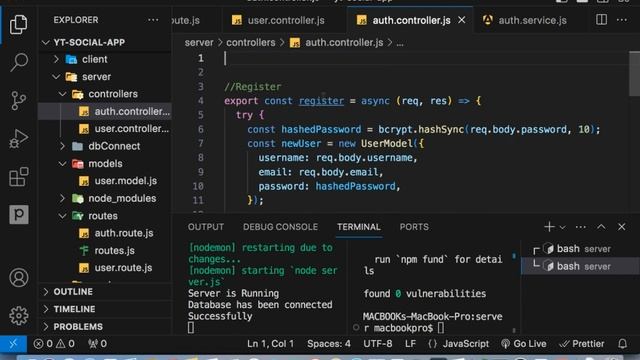Click Prettier formatter status item
The width and height of the screenshot is (640, 360).
pos(582,344)
